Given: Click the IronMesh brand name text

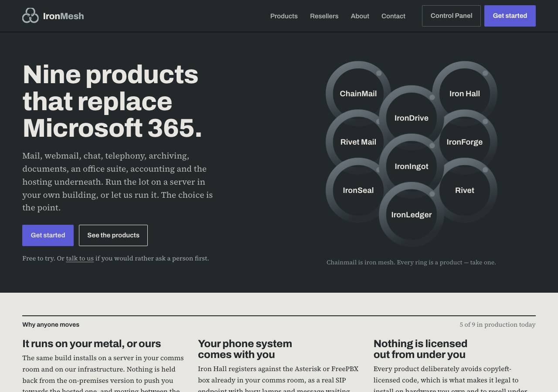Looking at the screenshot, I should pyautogui.click(x=64, y=16).
